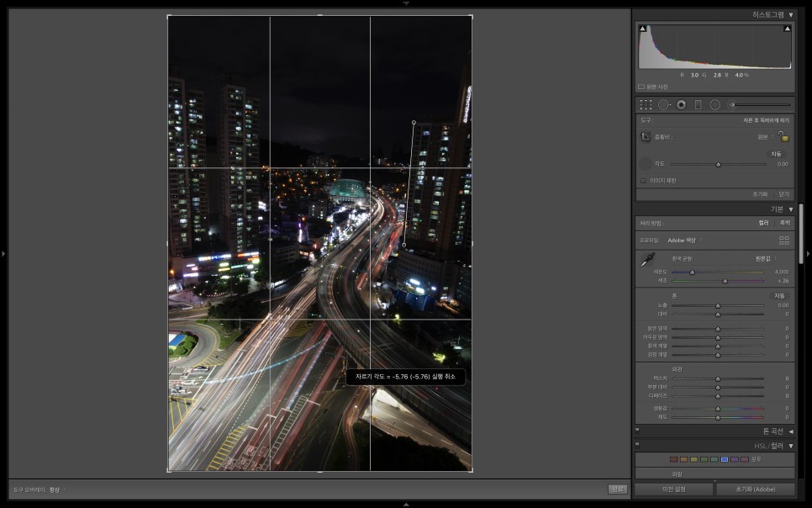Expand the 톤 곡선 panel
Image resolution: width=812 pixels, height=508 pixels.
coord(791,431)
